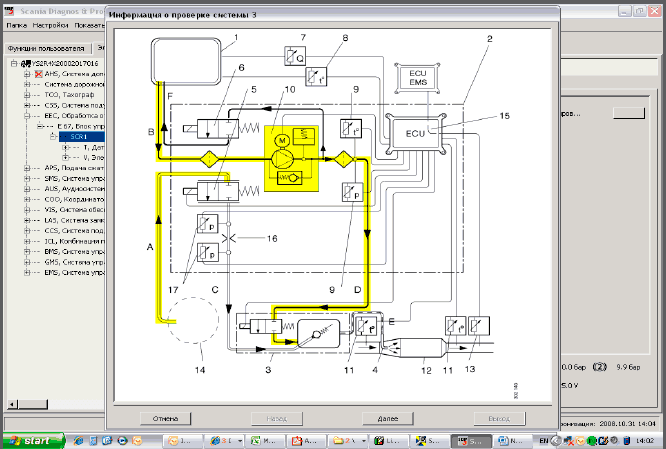Click the red X icon beside AHS
The height and width of the screenshot is (449, 666).
click(38, 74)
